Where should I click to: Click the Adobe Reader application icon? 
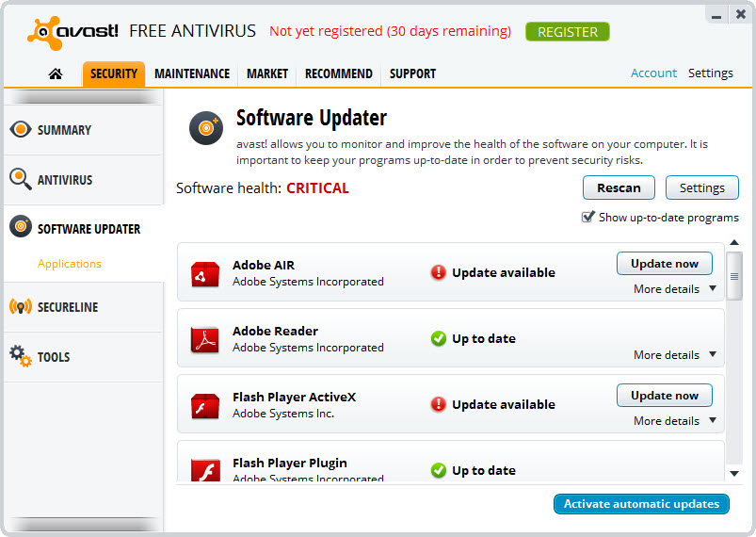(x=205, y=340)
